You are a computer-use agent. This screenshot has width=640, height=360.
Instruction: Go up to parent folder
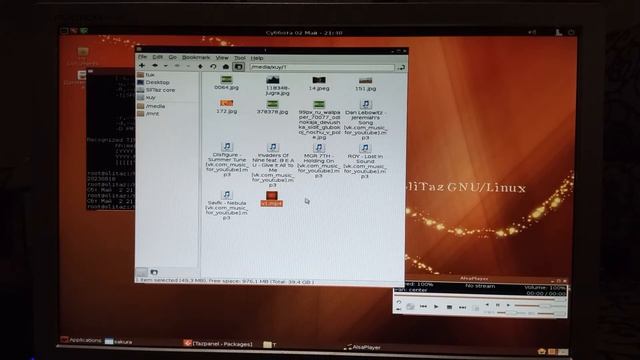point(200,66)
